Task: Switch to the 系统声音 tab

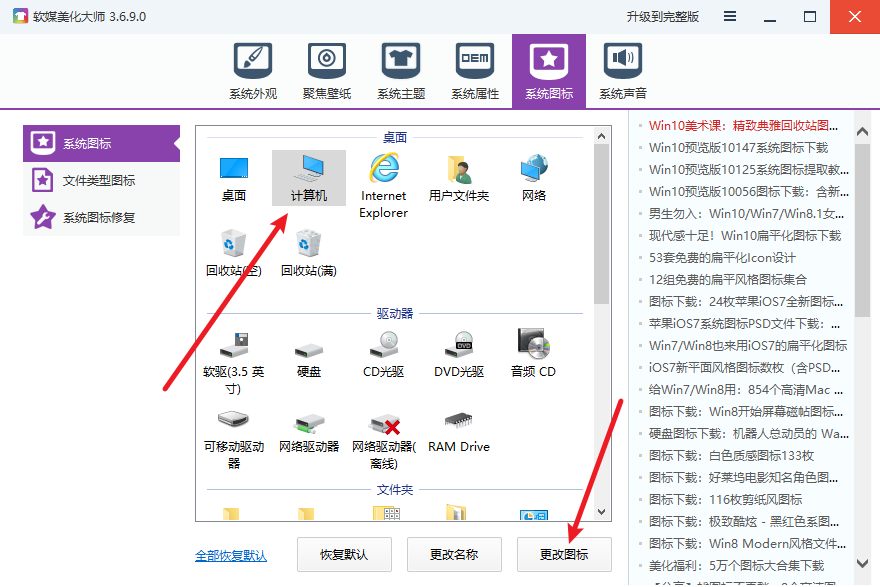Action: point(623,72)
